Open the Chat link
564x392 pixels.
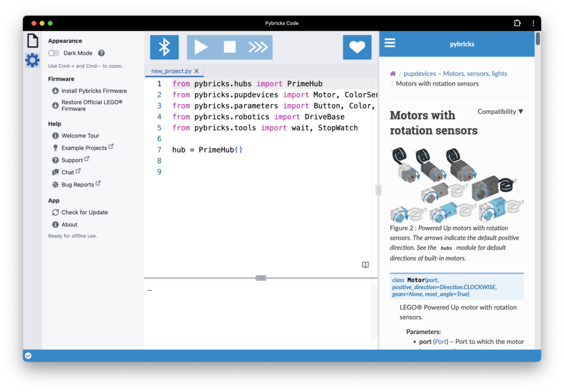coord(68,172)
